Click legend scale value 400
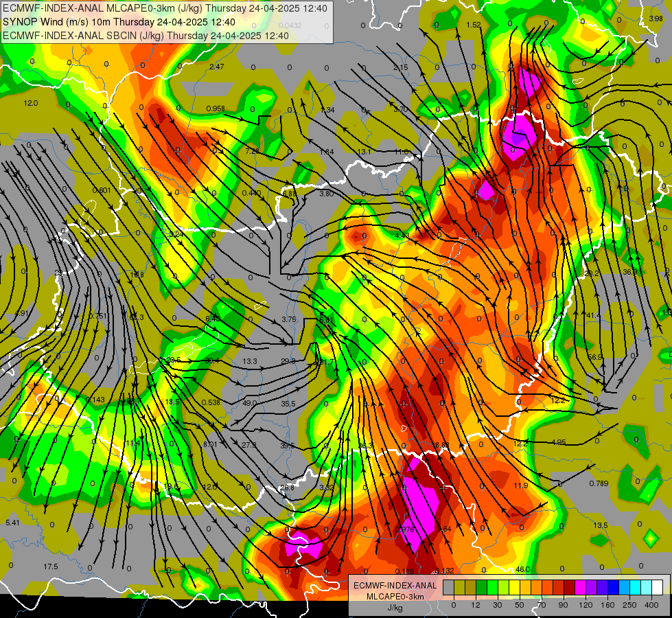Image resolution: width=672 pixels, height=618 pixels. point(651,605)
